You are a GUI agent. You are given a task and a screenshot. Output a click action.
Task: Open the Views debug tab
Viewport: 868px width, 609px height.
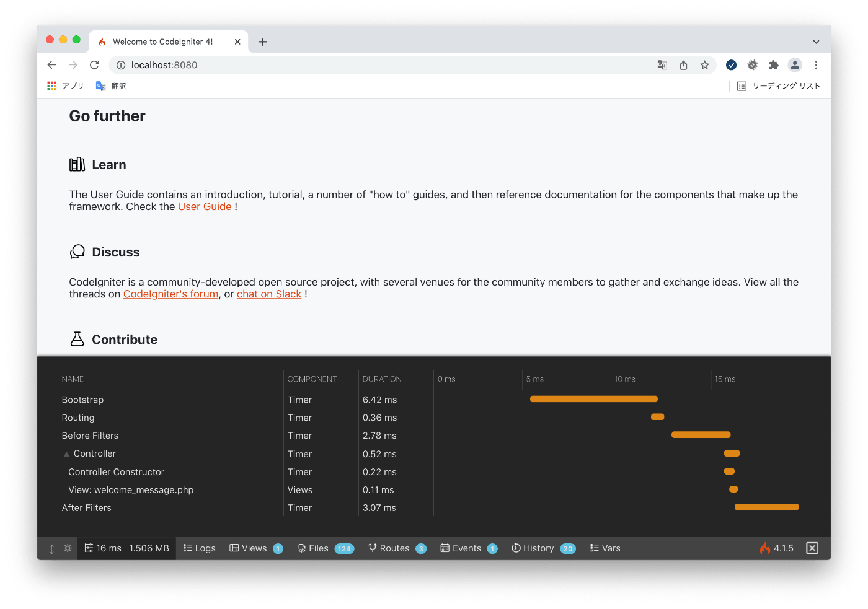(256, 548)
